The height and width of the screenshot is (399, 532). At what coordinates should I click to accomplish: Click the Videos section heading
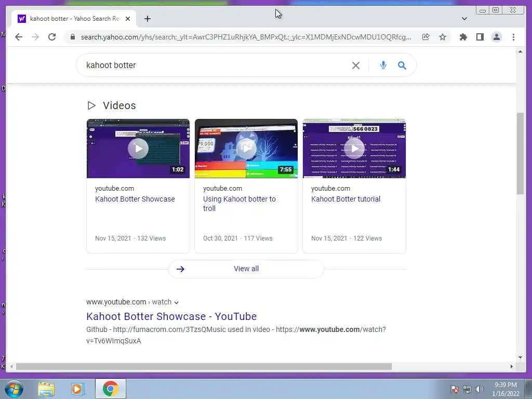click(x=119, y=105)
